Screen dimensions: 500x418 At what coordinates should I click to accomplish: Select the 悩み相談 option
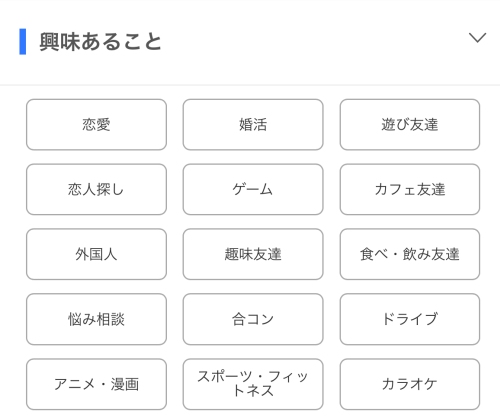click(x=96, y=319)
